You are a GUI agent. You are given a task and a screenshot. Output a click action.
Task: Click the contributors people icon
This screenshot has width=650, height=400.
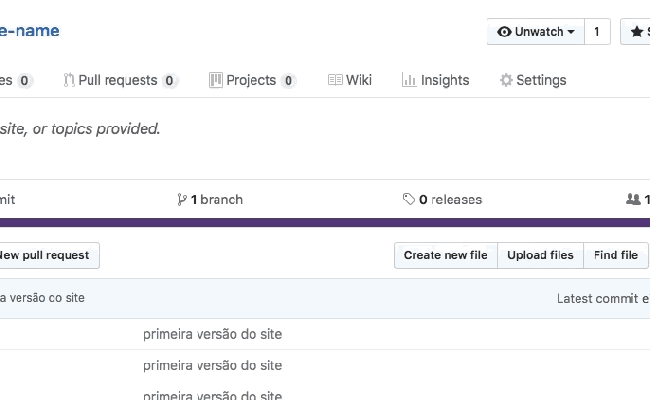pos(633,199)
